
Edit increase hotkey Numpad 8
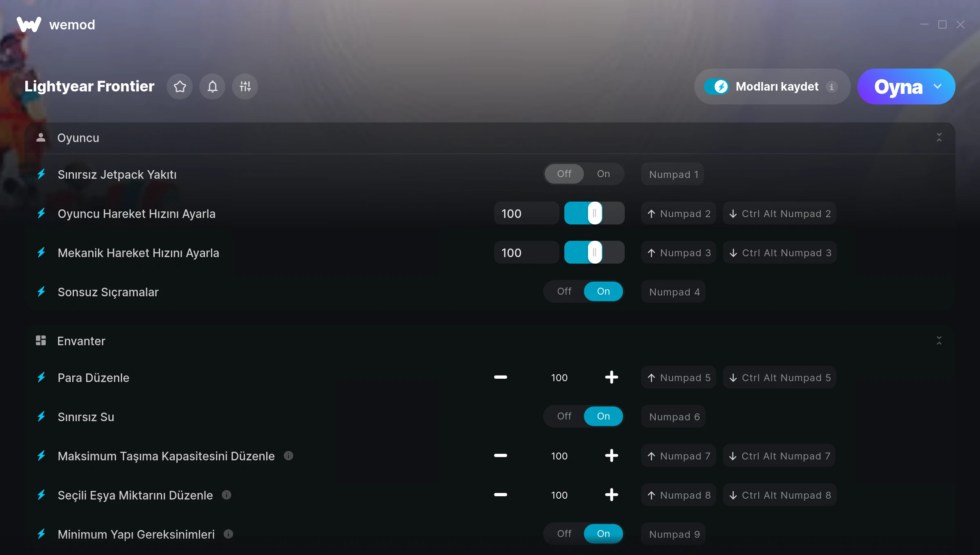coord(679,495)
